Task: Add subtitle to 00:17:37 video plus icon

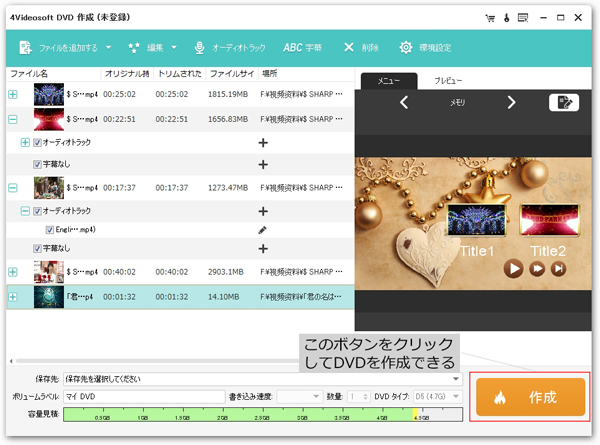Action: [263, 249]
